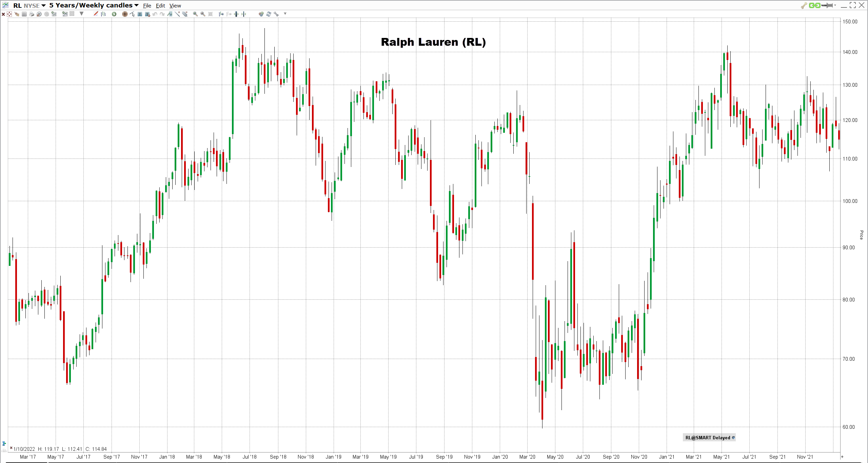
Task: Click the undo arrow icon
Action: click(155, 14)
